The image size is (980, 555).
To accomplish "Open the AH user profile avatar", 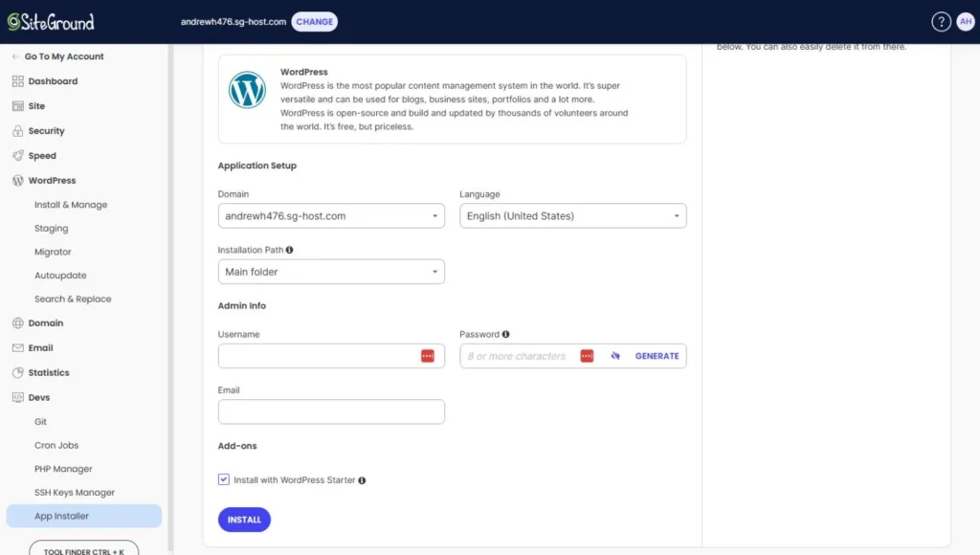I will tap(966, 22).
